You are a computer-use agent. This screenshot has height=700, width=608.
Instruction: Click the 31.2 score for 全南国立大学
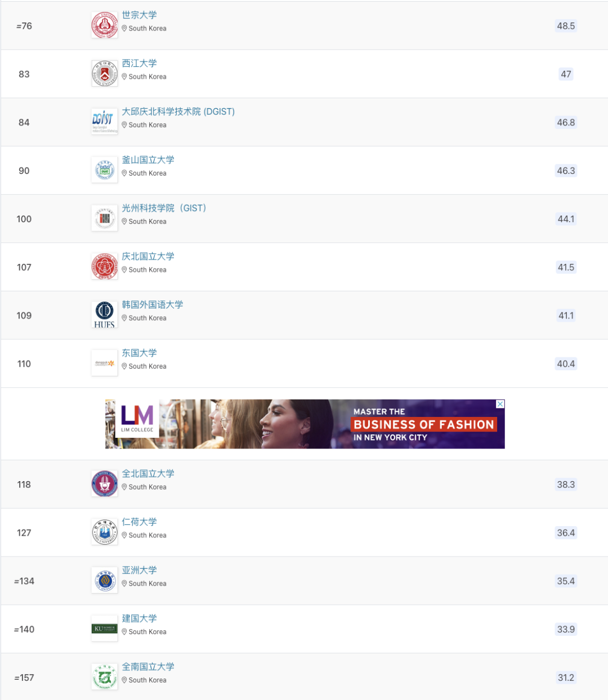point(566,677)
